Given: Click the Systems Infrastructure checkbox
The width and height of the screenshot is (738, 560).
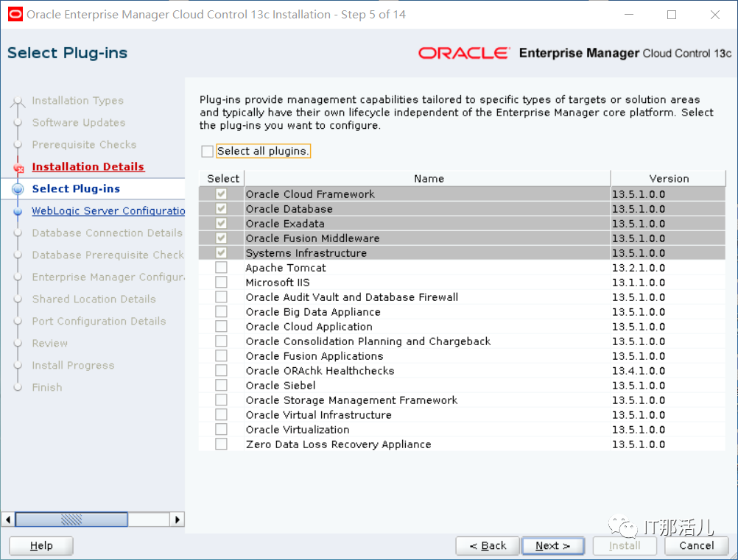Looking at the screenshot, I should (x=221, y=252).
